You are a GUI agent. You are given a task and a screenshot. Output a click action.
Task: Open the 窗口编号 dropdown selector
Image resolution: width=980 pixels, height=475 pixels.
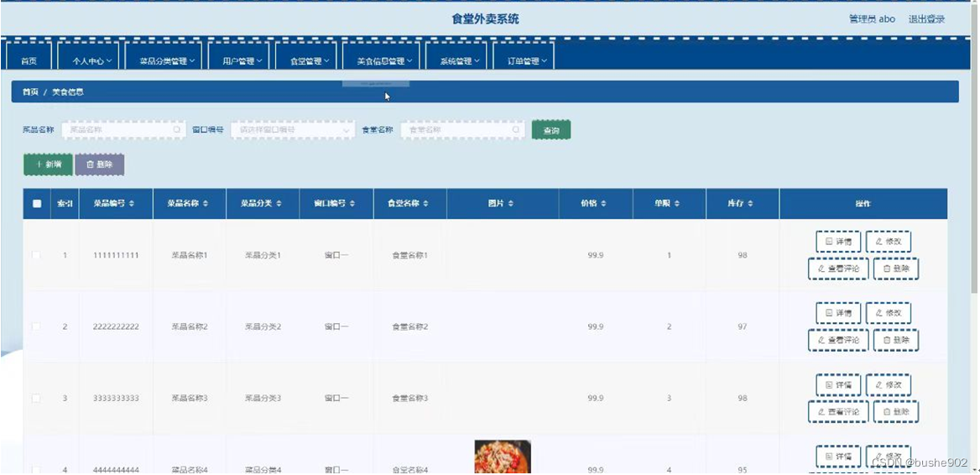[x=293, y=129]
